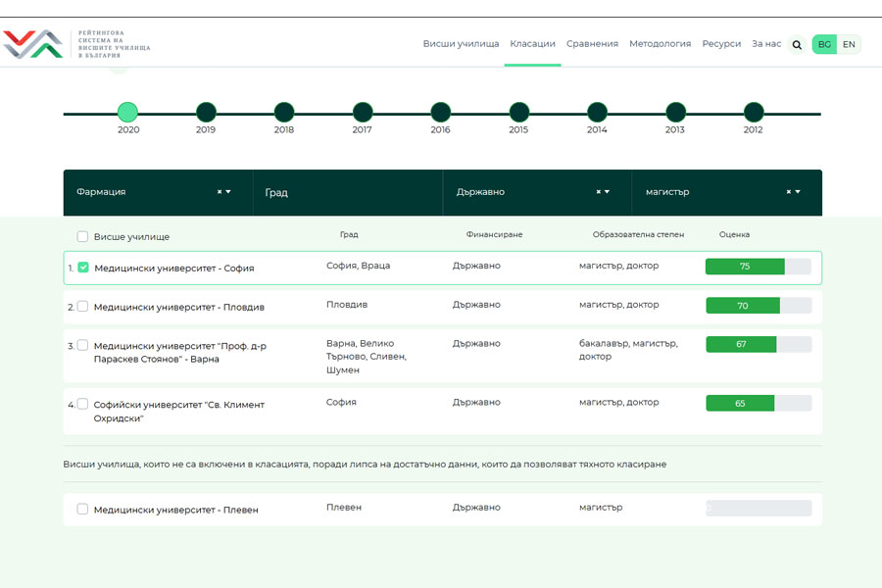Viewport: 882px width, 588px height.
Task: Open the Сравнения menu
Action: (x=592, y=44)
